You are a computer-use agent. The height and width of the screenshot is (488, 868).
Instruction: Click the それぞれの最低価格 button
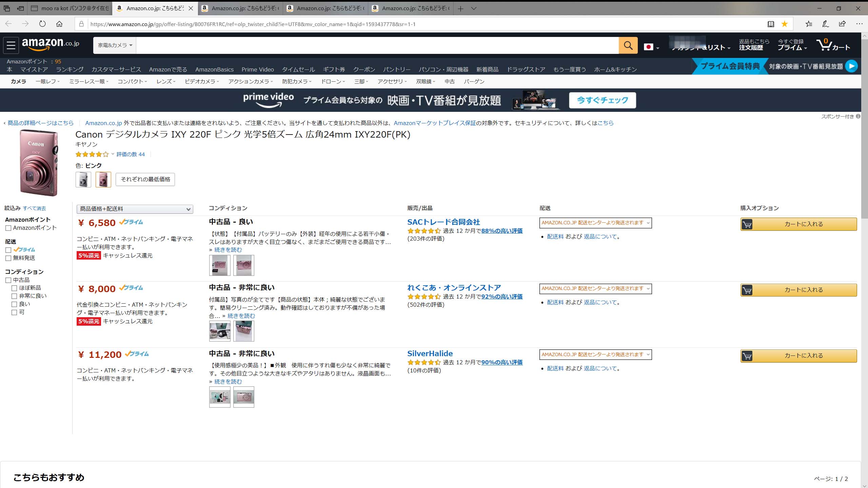145,179
